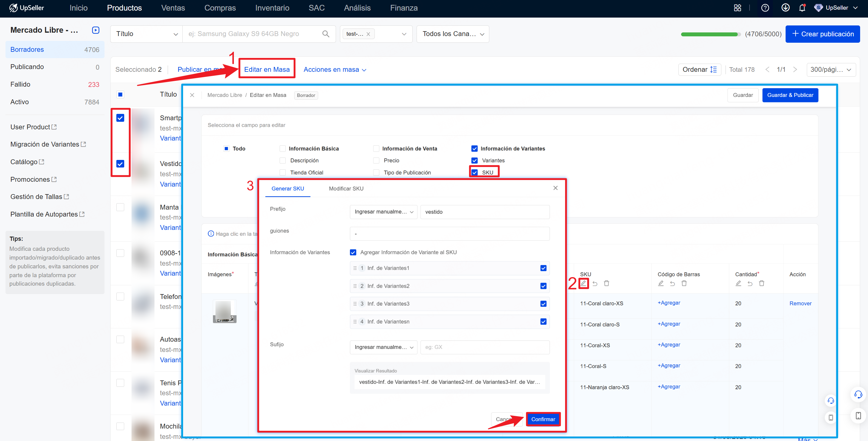Image resolution: width=868 pixels, height=441 pixels.
Task: Expand the Título search type dropdown
Action: coord(146,34)
